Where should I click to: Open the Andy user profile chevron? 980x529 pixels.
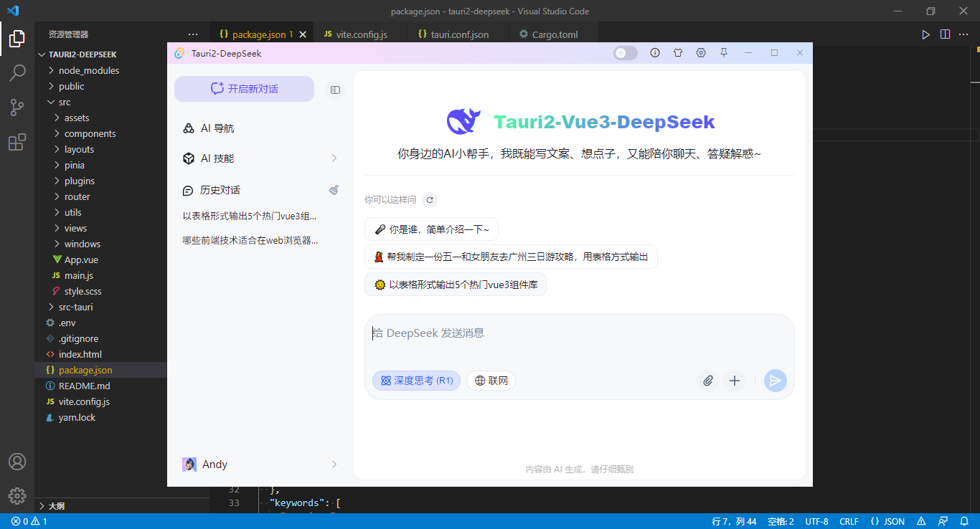point(334,464)
